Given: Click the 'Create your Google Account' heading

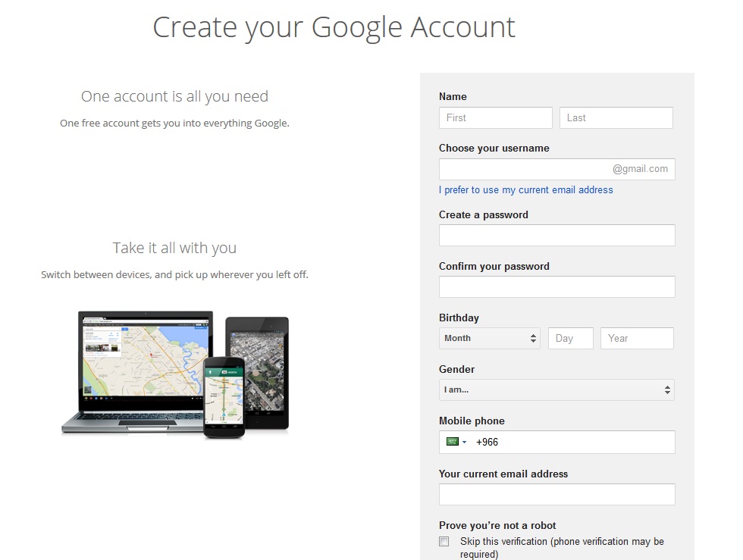Looking at the screenshot, I should coord(334,27).
